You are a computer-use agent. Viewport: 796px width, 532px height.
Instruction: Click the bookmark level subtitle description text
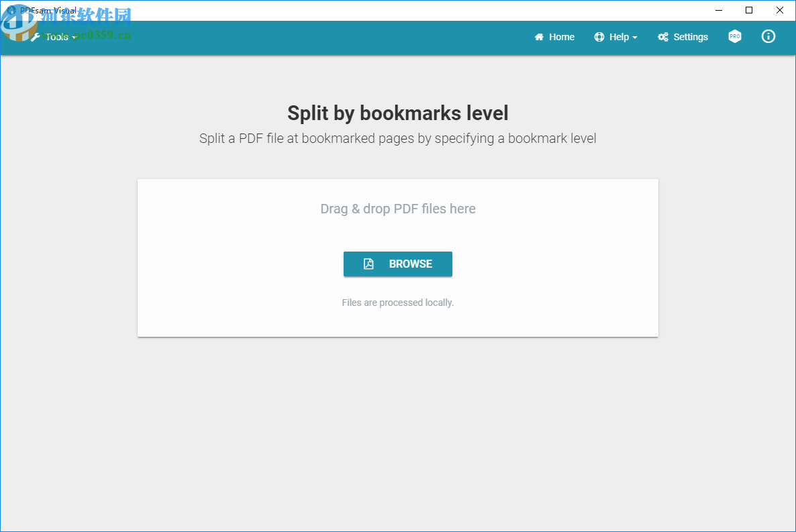coord(397,139)
